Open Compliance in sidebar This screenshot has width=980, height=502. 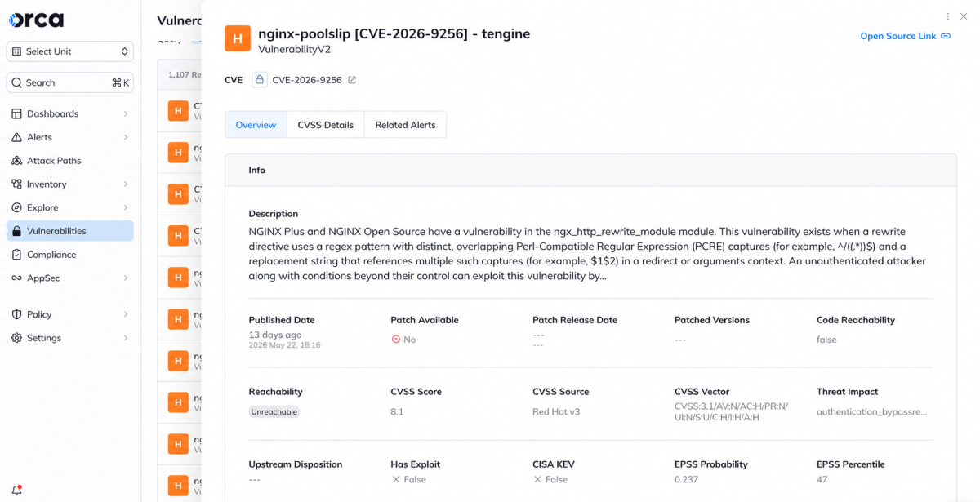70,255
